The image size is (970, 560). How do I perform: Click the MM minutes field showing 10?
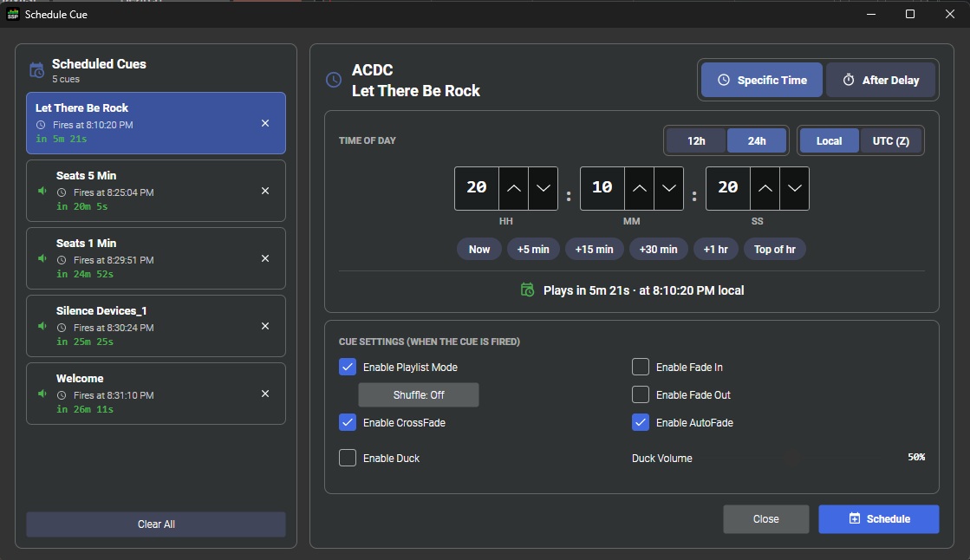pyautogui.click(x=602, y=188)
